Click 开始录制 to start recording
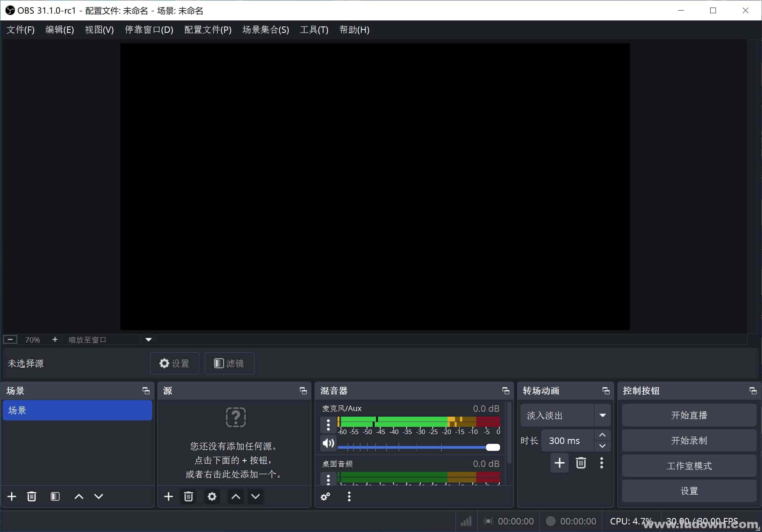 [689, 440]
